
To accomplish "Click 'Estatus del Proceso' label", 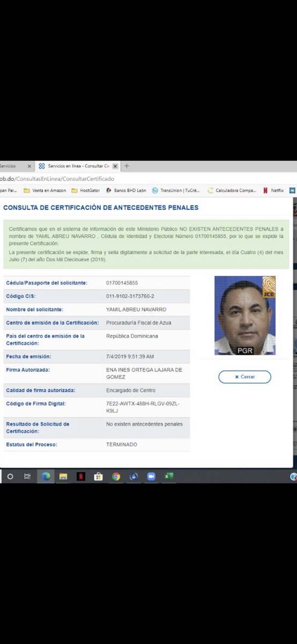I will point(31,444).
